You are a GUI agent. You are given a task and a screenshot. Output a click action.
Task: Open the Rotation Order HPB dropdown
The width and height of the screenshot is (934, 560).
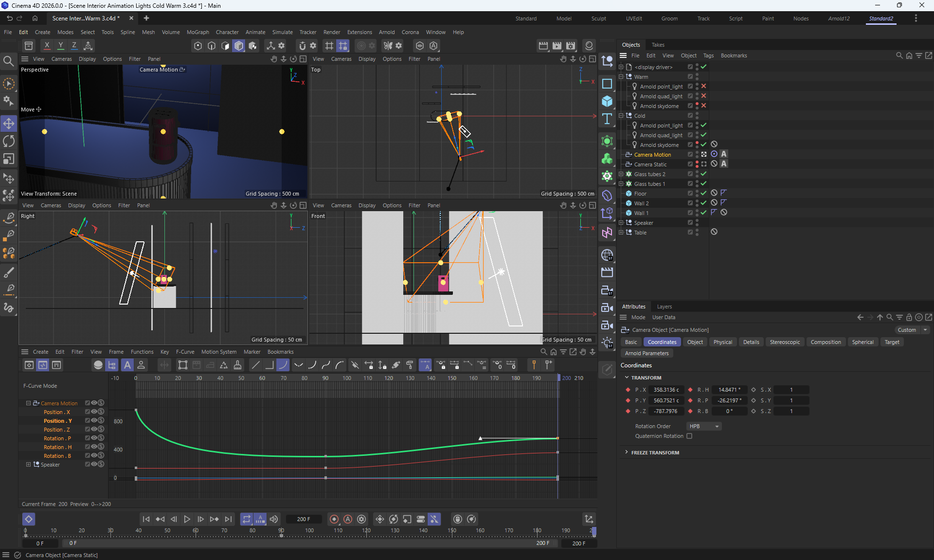coord(704,426)
